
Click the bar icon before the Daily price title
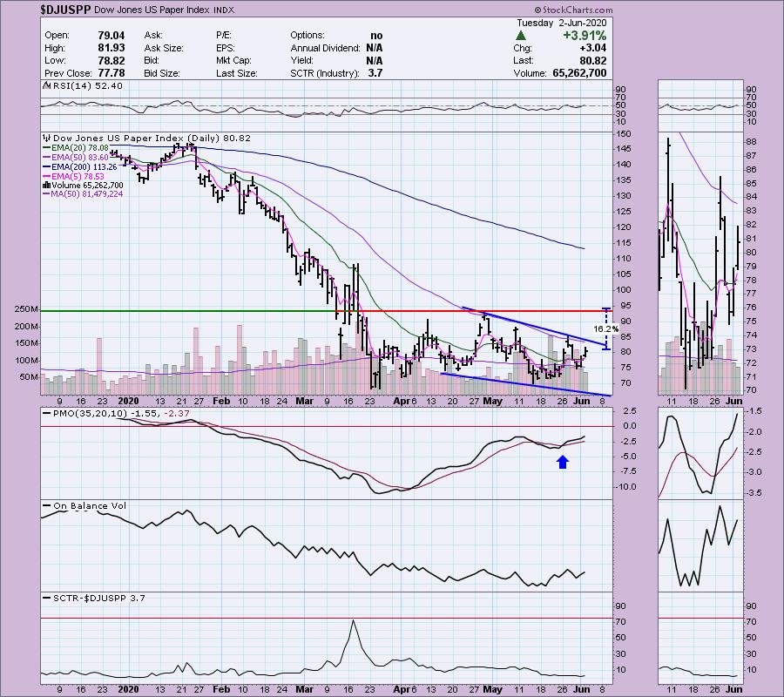[x=48, y=138]
